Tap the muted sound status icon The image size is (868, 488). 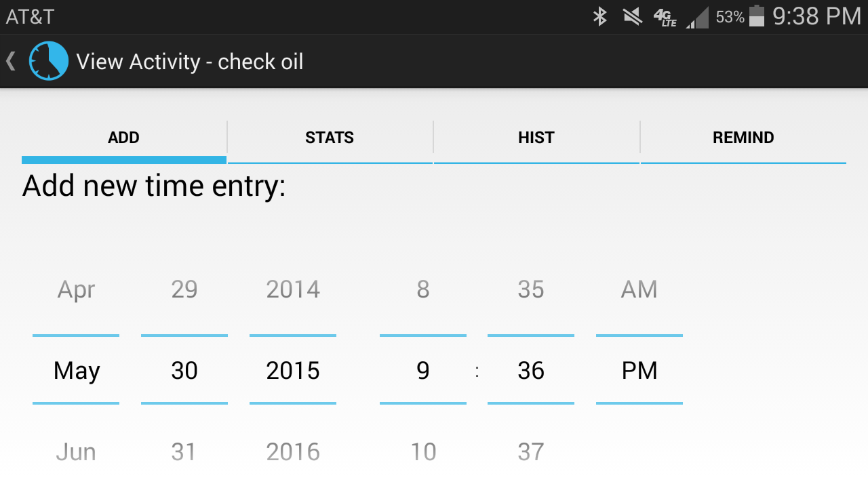633,16
